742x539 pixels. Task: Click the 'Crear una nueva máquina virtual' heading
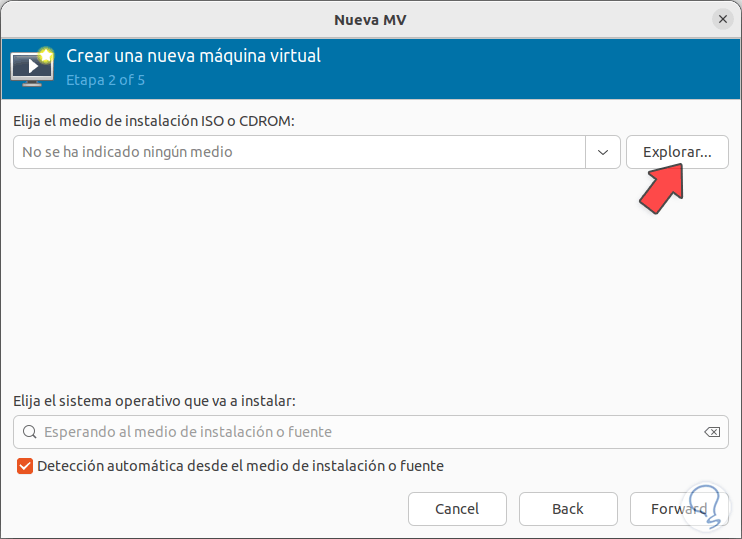coord(193,56)
